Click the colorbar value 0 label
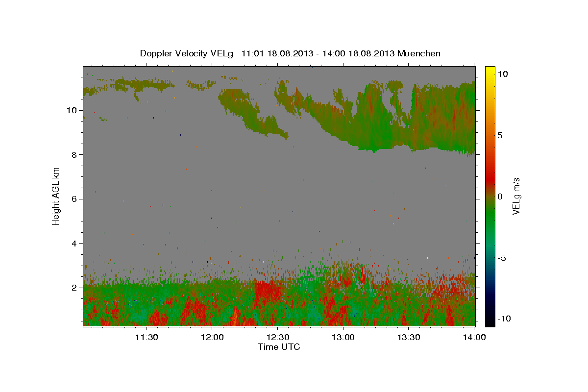 [500, 196]
